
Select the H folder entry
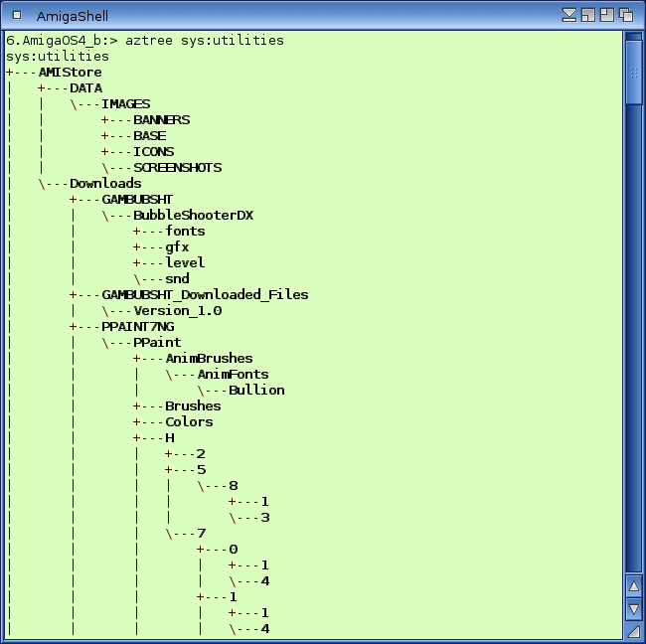coord(170,438)
